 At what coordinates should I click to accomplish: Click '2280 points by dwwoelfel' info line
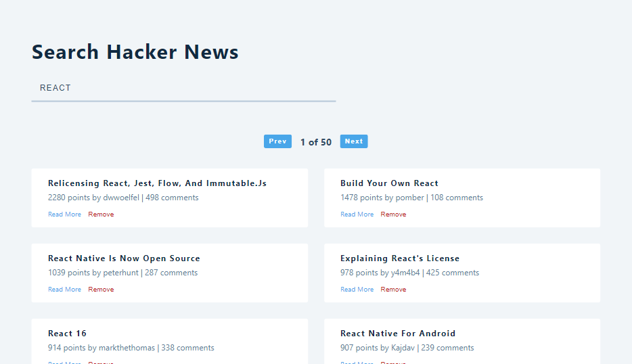[123, 198]
